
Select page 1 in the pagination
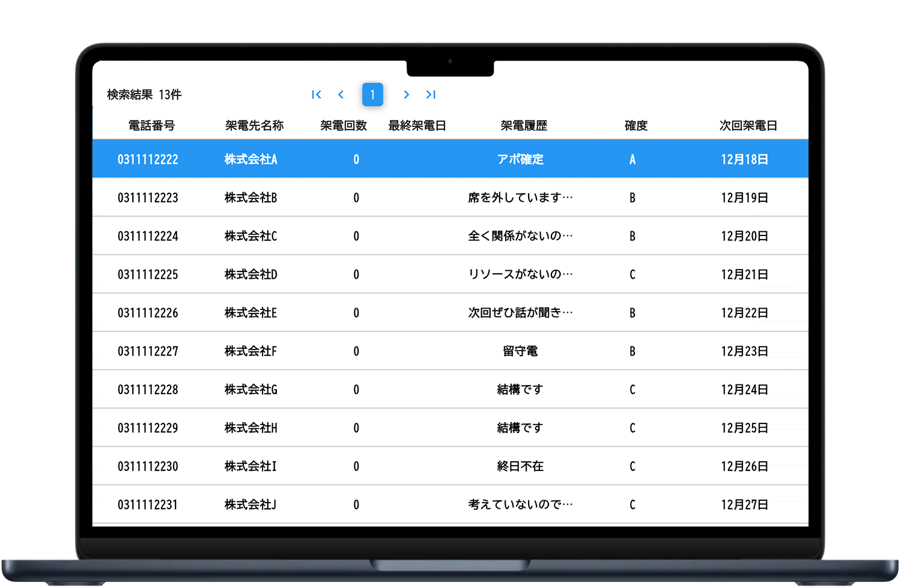(x=372, y=94)
